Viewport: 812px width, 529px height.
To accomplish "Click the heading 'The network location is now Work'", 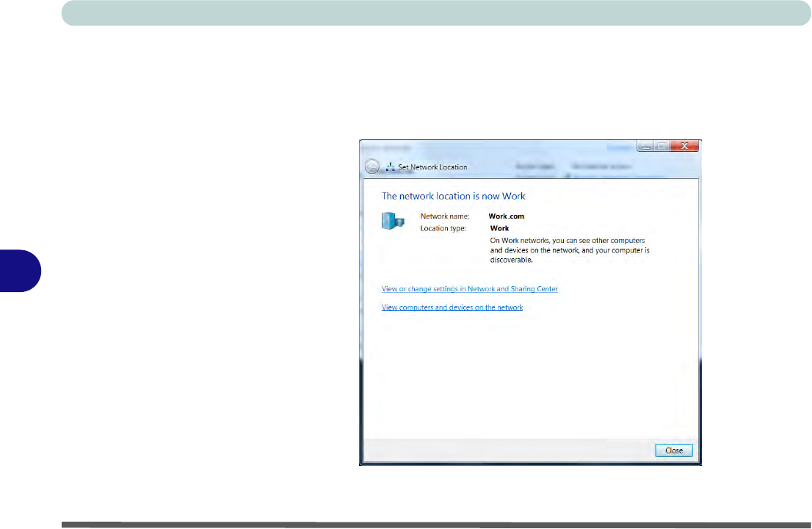I will point(454,196).
